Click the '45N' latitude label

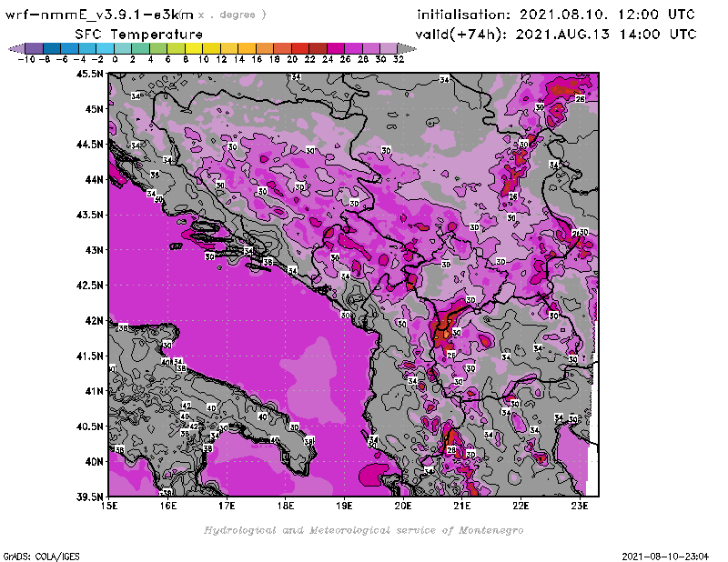click(x=94, y=109)
